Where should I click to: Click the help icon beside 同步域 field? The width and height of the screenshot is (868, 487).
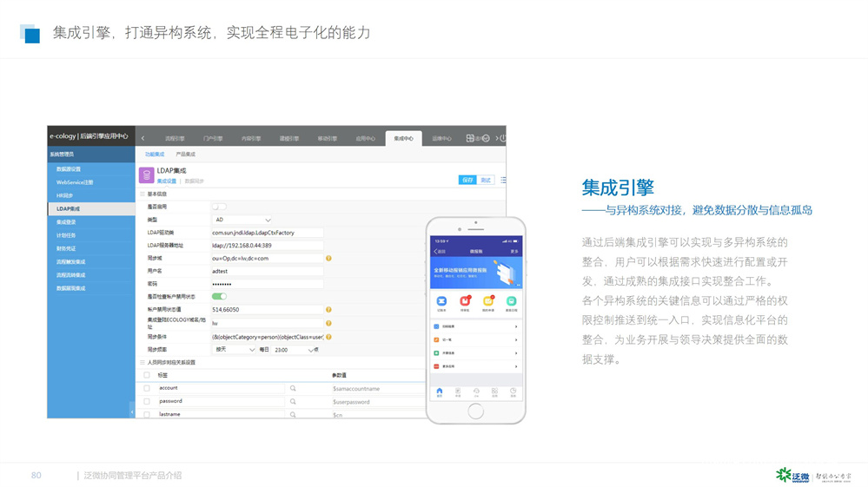tap(328, 258)
